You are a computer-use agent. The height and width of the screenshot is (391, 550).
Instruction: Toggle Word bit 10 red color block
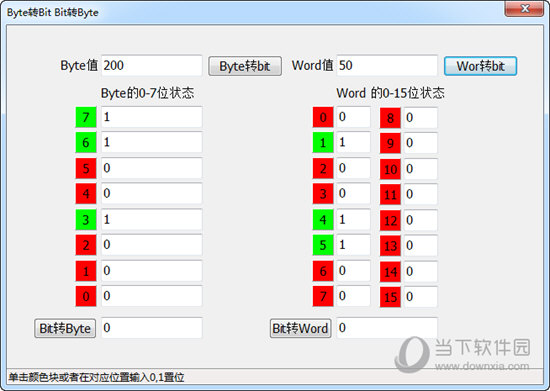tap(390, 169)
